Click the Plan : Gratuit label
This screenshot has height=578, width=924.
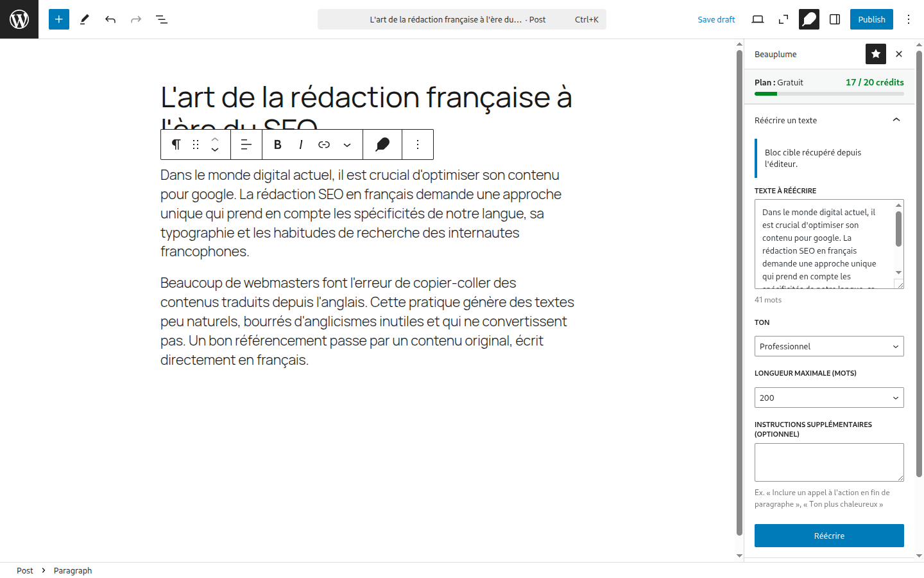click(779, 82)
